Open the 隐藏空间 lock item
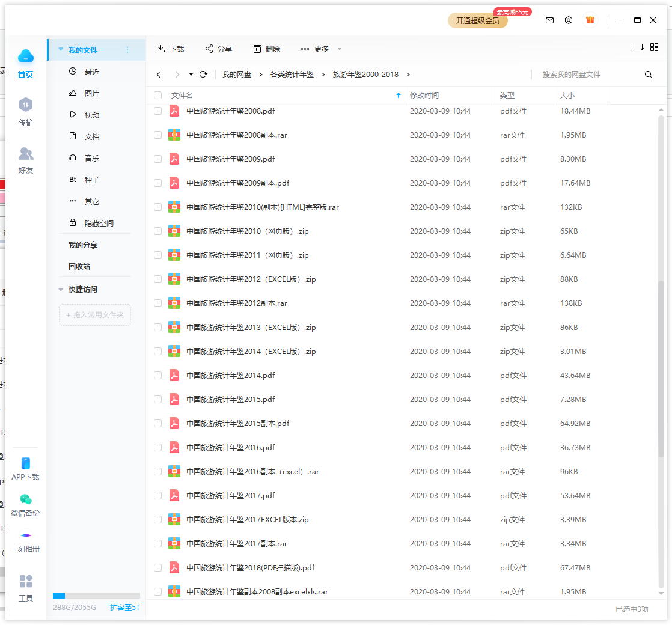This screenshot has width=672, height=625. click(x=91, y=223)
